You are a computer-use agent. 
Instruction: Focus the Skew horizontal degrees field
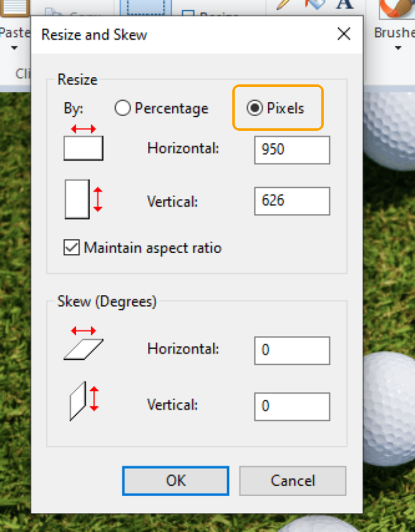click(x=292, y=350)
